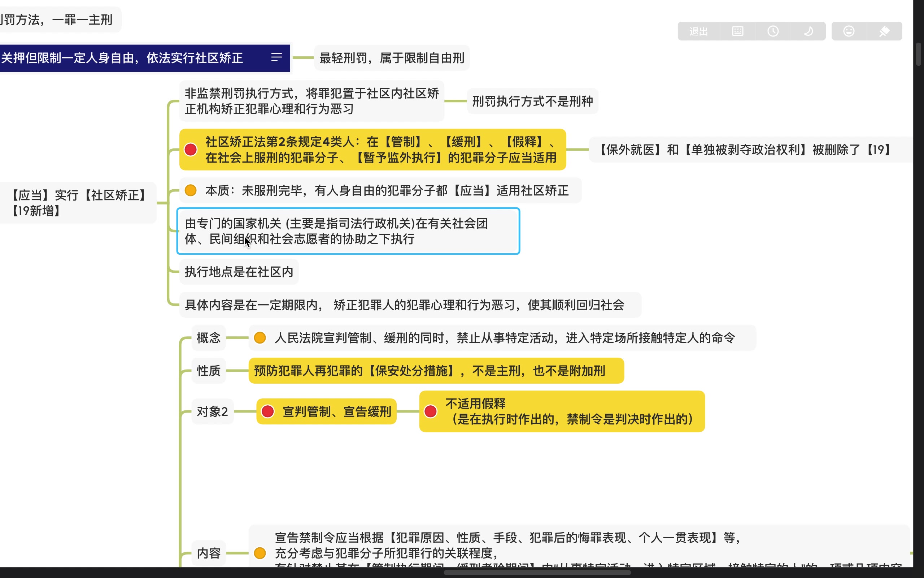This screenshot has width=924, height=578.
Task: Select node 人民法院宣判管制、缓刑的同时
Action: click(x=502, y=337)
